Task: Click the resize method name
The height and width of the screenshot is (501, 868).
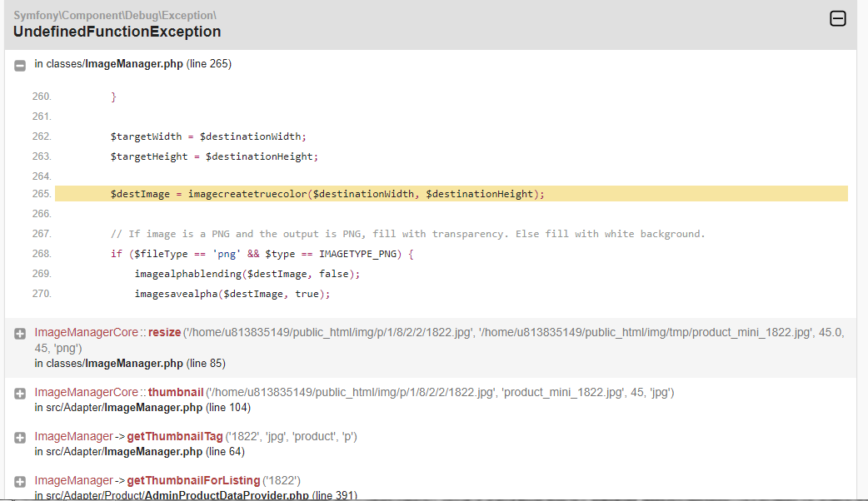Action: (164, 332)
